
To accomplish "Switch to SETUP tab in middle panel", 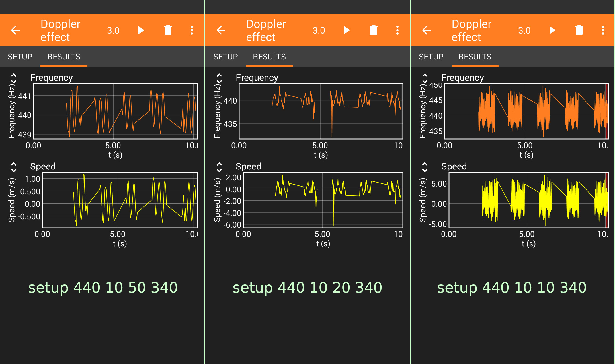I will pyautogui.click(x=225, y=57).
